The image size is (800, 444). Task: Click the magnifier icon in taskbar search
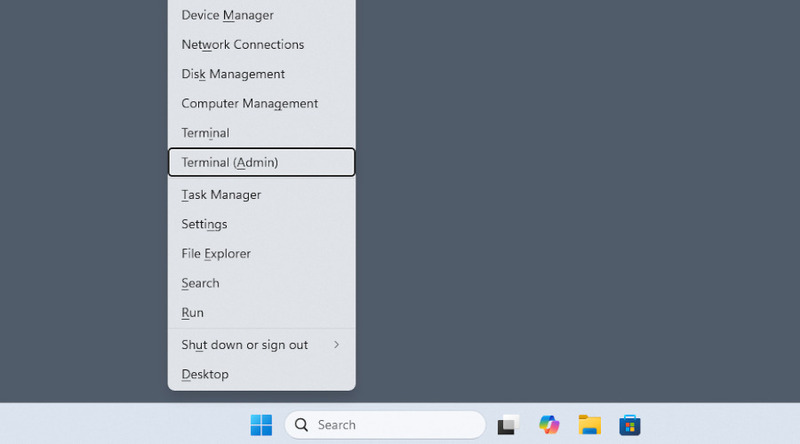pyautogui.click(x=301, y=425)
